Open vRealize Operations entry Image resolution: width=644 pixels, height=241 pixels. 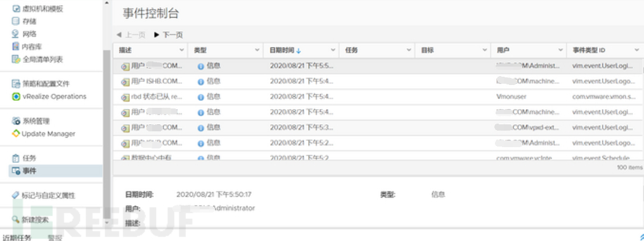click(54, 96)
